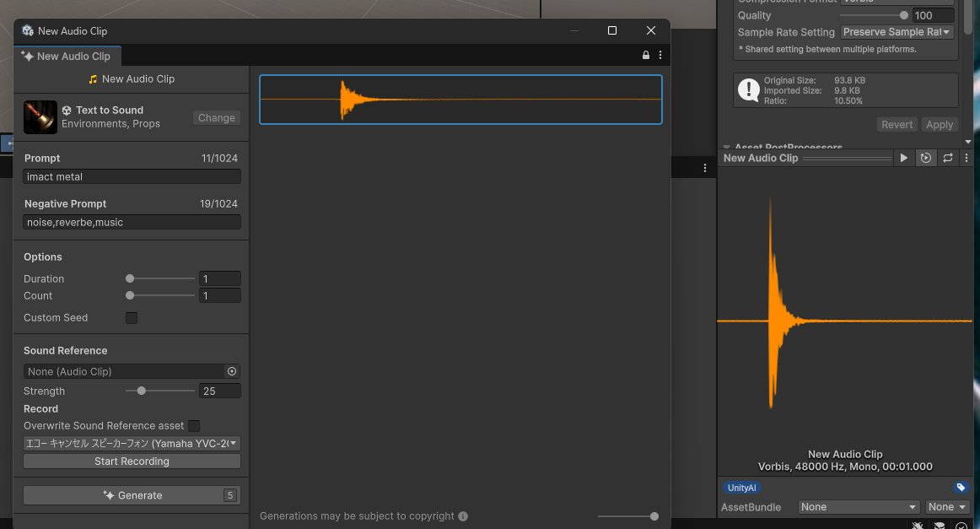Image resolution: width=980 pixels, height=529 pixels.
Task: Click the bell thumbnail for Text to Sound
Action: click(40, 117)
